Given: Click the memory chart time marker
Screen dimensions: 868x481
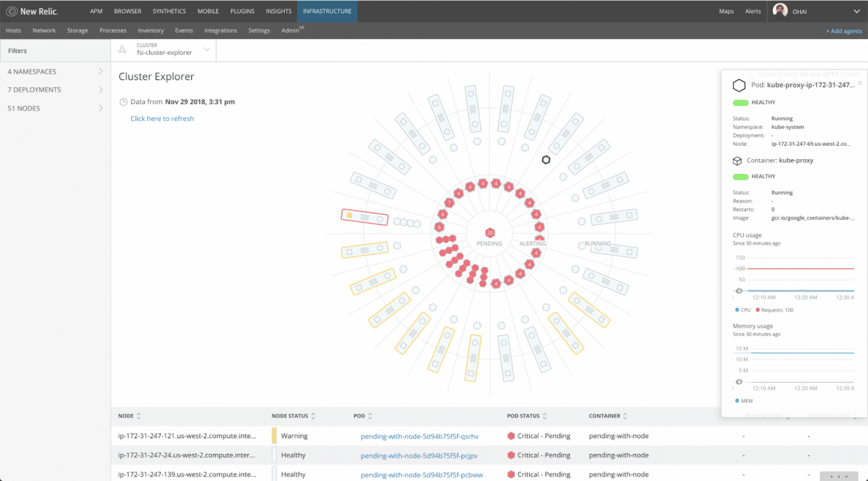Looking at the screenshot, I should tap(739, 382).
